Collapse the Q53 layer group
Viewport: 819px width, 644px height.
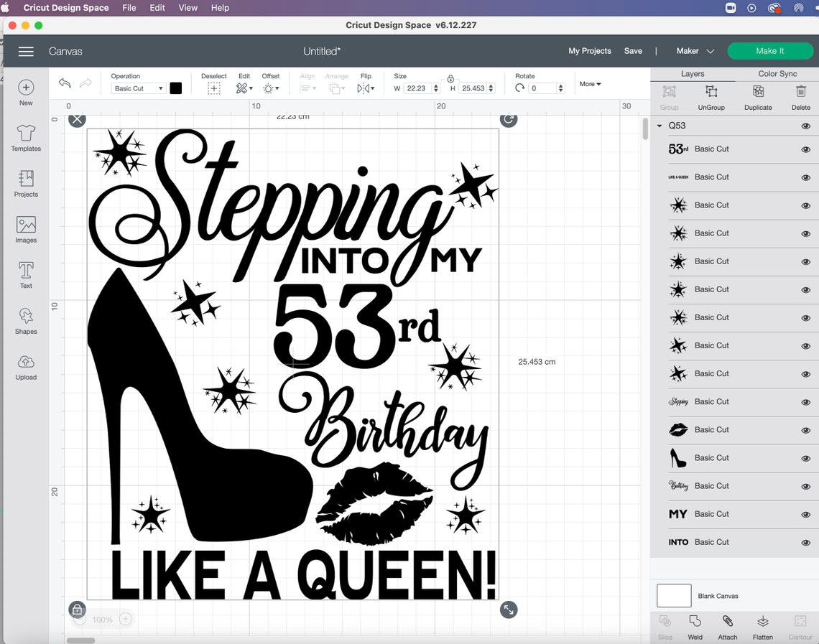pyautogui.click(x=659, y=126)
